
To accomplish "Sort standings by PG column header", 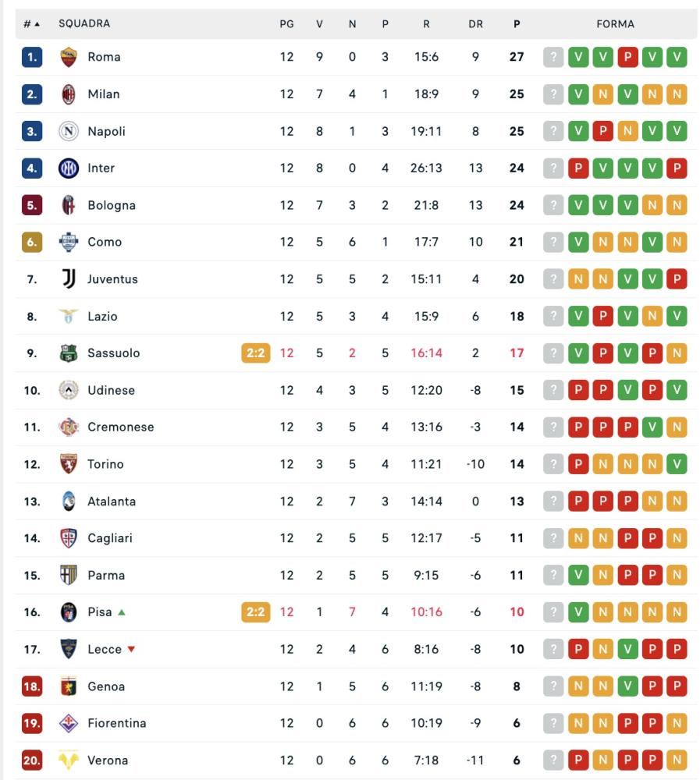I will point(286,24).
